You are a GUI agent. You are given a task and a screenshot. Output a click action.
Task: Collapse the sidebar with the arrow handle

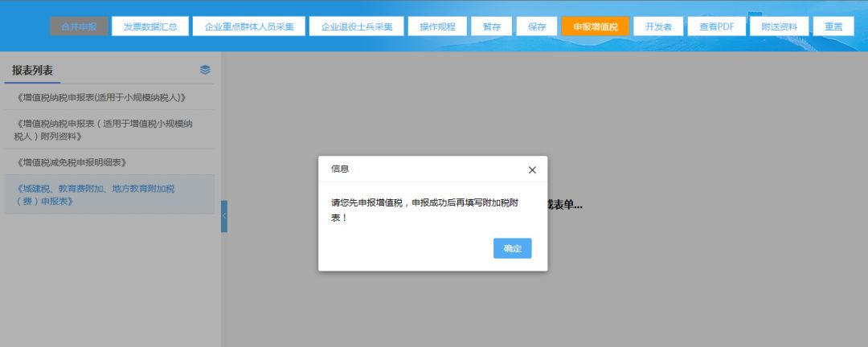coord(224,216)
